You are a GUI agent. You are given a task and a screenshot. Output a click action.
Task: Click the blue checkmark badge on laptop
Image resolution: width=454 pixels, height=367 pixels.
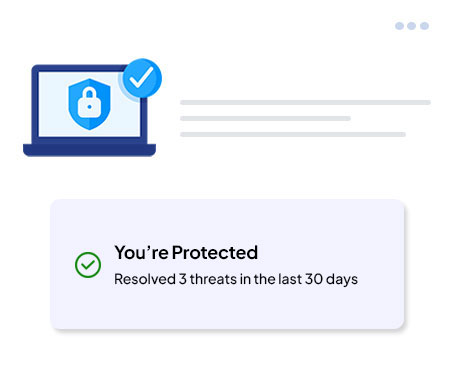point(142,78)
